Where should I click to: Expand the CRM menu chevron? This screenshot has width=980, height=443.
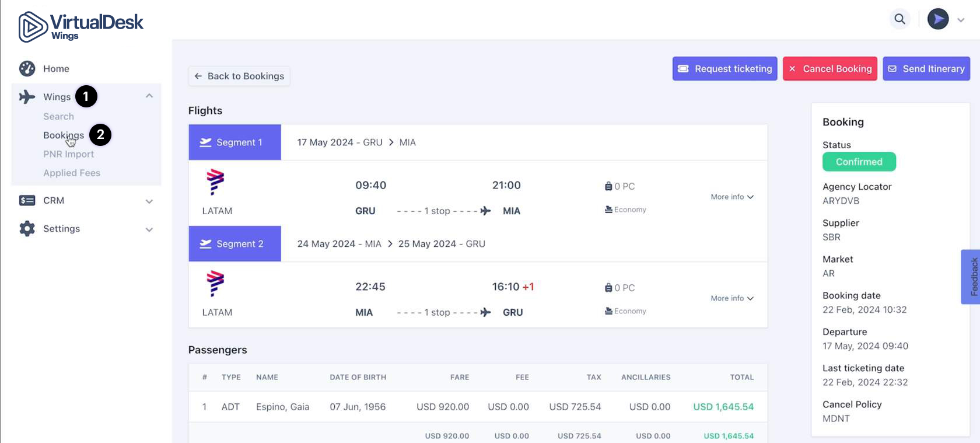[x=149, y=201]
